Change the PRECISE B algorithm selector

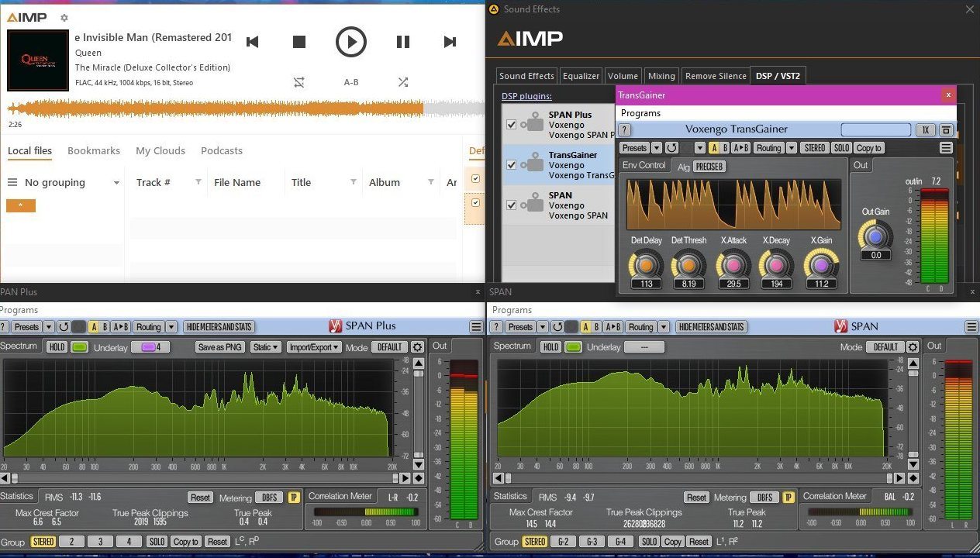tap(709, 167)
